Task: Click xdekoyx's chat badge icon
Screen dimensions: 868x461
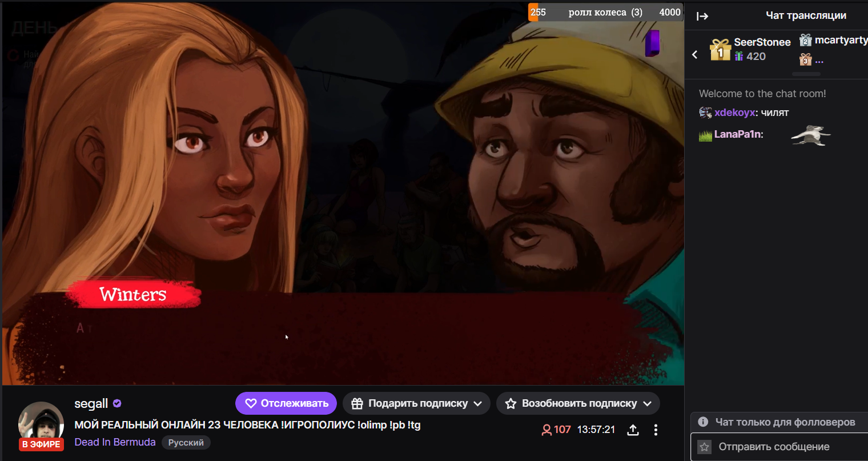Action: click(705, 113)
